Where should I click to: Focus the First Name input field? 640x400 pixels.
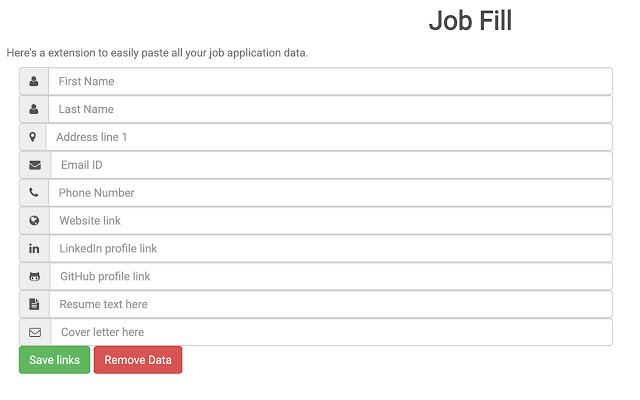[x=330, y=81]
